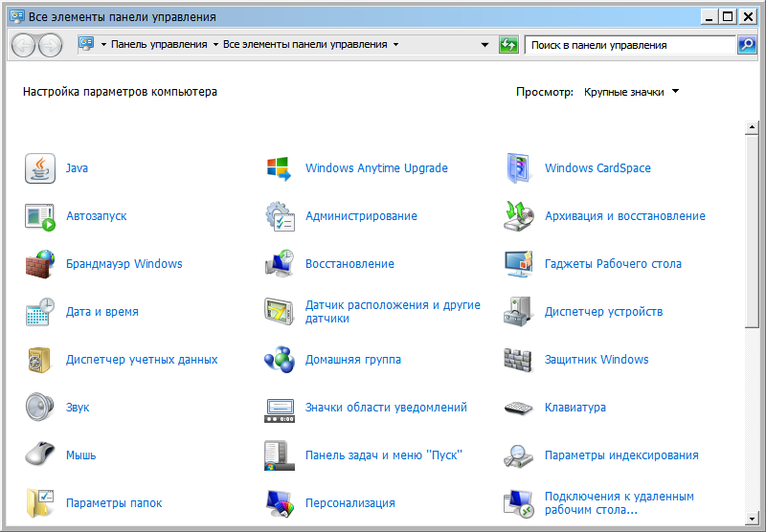The width and height of the screenshot is (766, 532).
Task: Click the window title bar control panel icon
Action: [17, 16]
